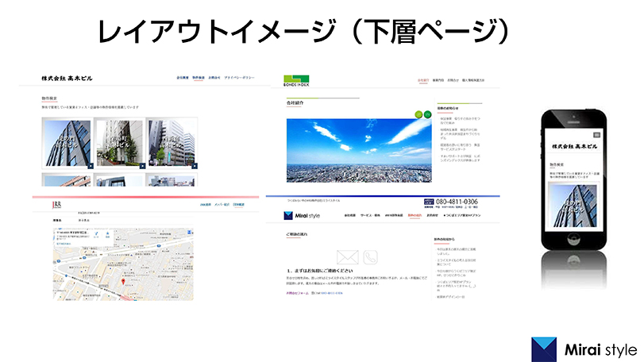Open the hamburger menu on the phone mockup
644x362 pixels.
597,135
